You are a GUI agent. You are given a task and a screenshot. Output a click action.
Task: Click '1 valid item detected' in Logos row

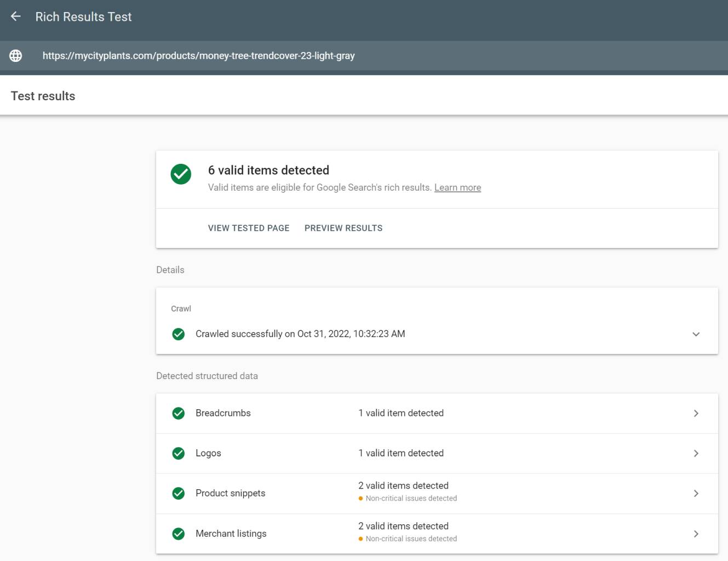click(x=401, y=453)
